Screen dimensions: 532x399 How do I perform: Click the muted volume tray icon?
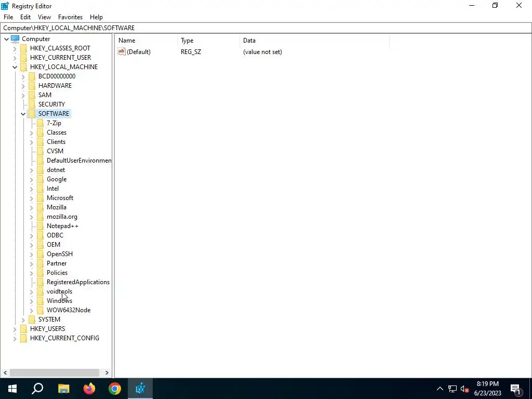(465, 389)
